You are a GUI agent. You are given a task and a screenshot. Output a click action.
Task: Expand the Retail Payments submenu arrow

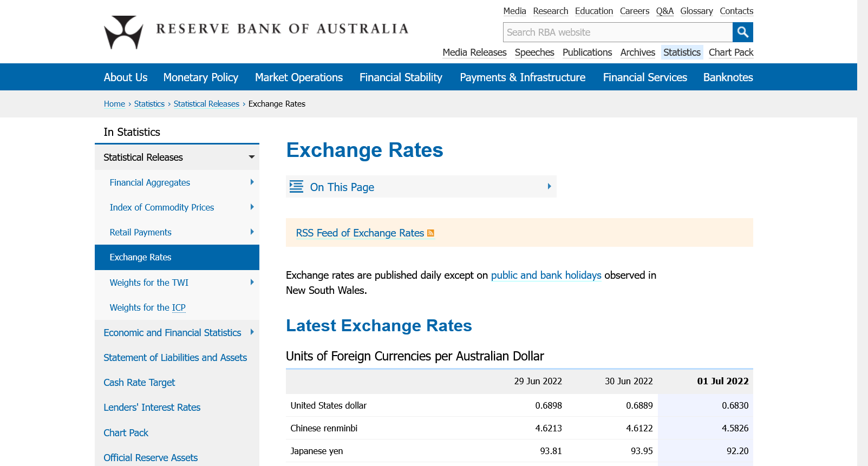point(252,232)
